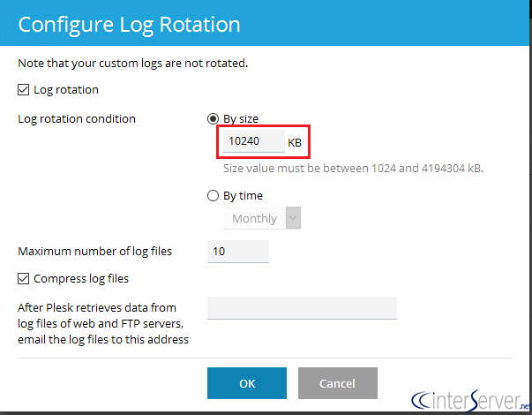Click the 'Note that your custom logs' text
Image resolution: width=532 pixels, height=415 pixels.
click(x=133, y=64)
